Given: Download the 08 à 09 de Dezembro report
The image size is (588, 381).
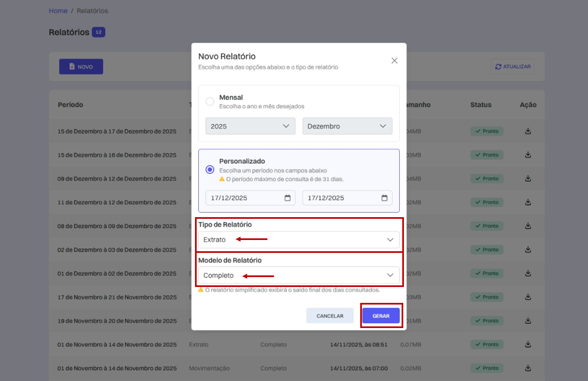Looking at the screenshot, I should [x=528, y=226].
